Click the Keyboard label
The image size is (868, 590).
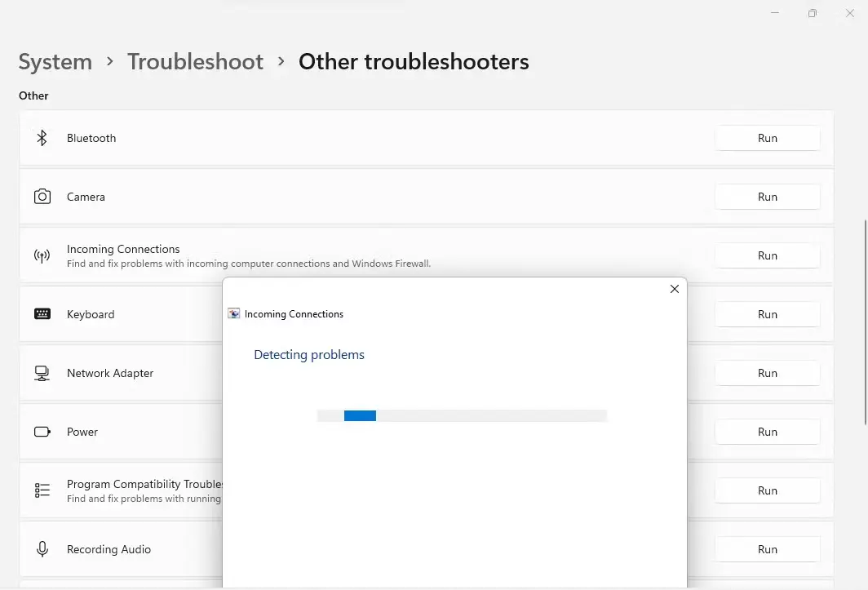coord(91,314)
